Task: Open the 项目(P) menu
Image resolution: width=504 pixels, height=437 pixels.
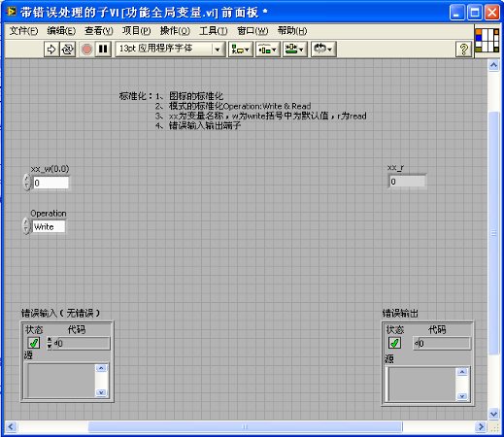Action: (x=136, y=31)
